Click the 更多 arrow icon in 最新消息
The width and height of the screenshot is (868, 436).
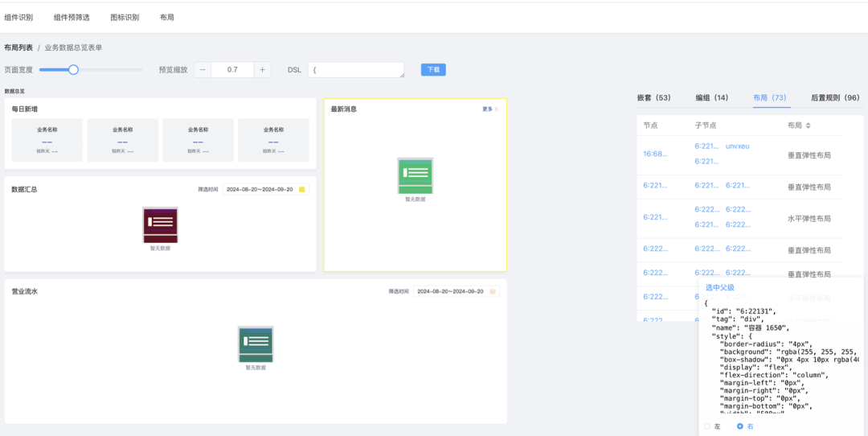pyautogui.click(x=497, y=109)
